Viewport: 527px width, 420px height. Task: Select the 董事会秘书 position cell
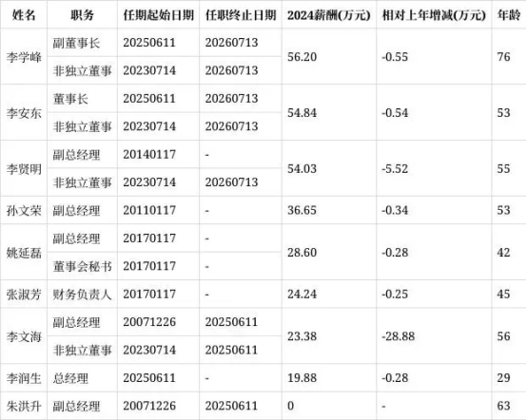pos(82,267)
